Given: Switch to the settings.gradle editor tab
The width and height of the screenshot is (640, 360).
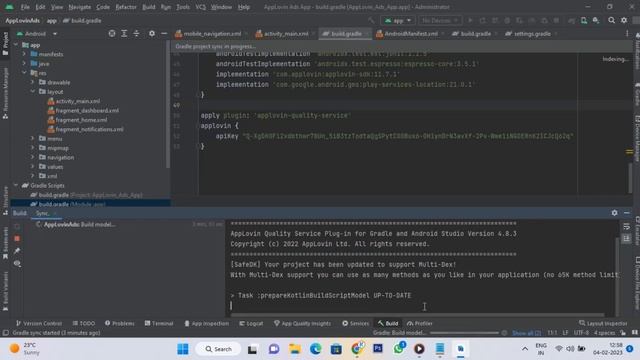Looking at the screenshot, I should point(531,34).
